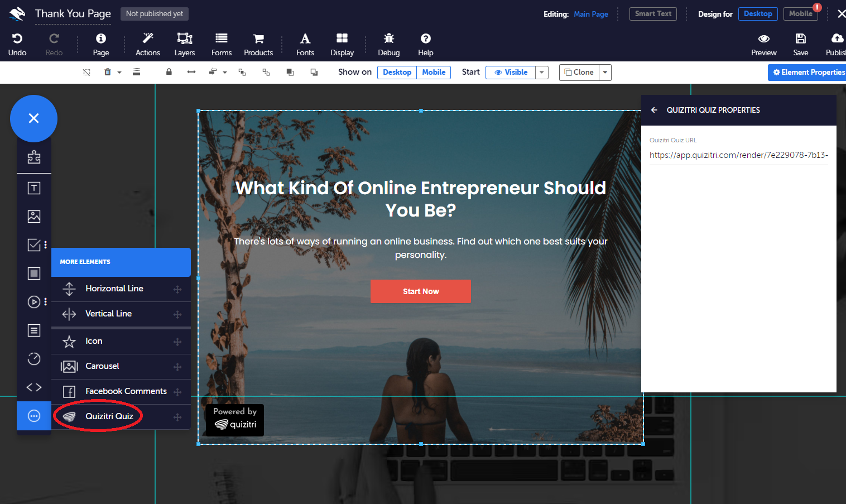Open the Page settings info icon

(x=101, y=44)
